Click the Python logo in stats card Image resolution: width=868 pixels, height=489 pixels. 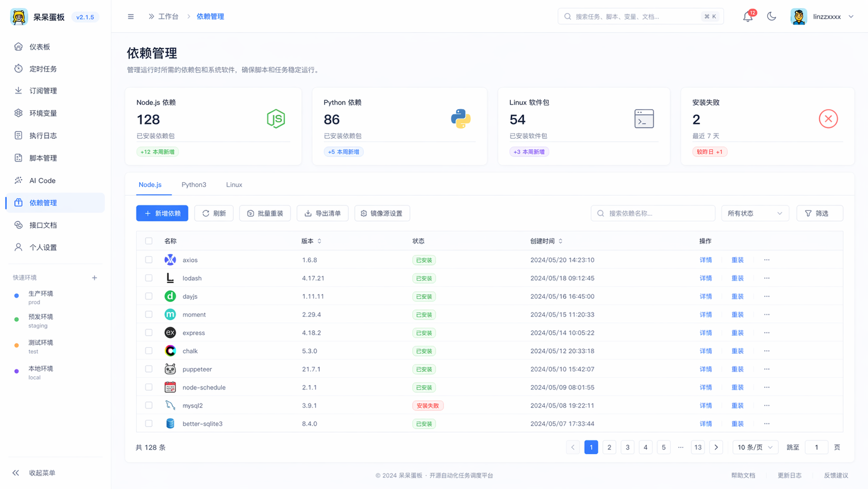click(460, 119)
